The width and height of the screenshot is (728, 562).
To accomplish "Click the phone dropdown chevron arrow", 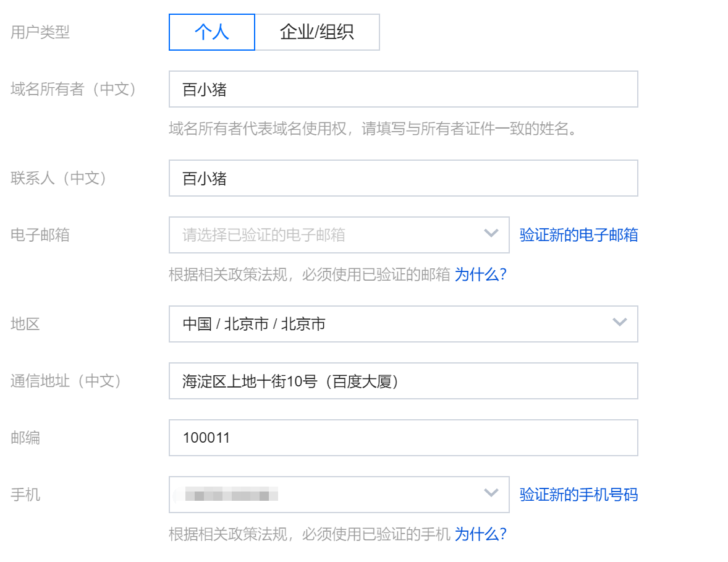I will pos(491,493).
